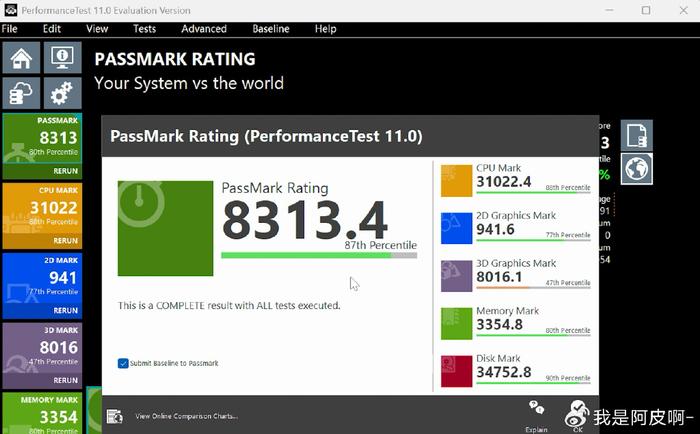Click the 2D Graphics Mark 941.6 value

click(x=495, y=230)
